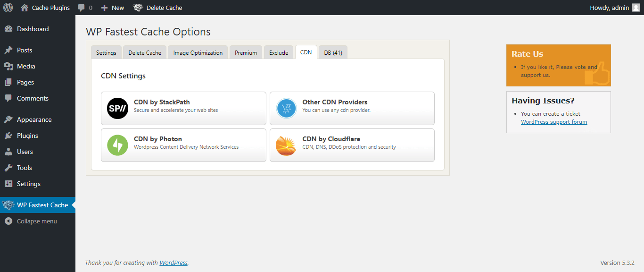Click the Version 5.3.2 text
644x272 pixels.
click(617, 263)
